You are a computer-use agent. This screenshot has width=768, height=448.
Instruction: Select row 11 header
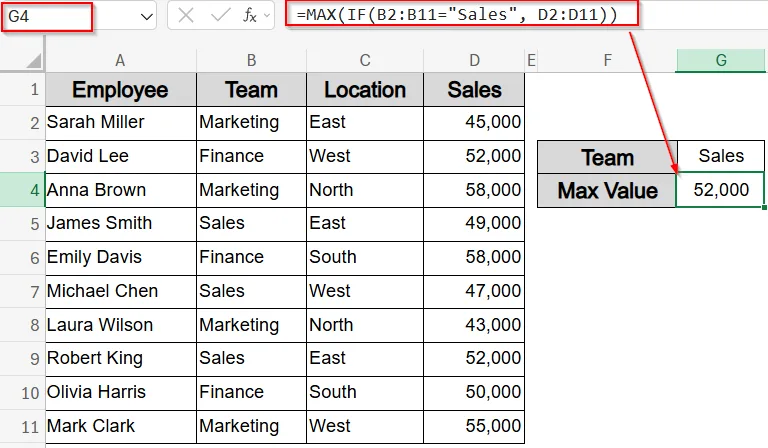pyautogui.click(x=23, y=426)
